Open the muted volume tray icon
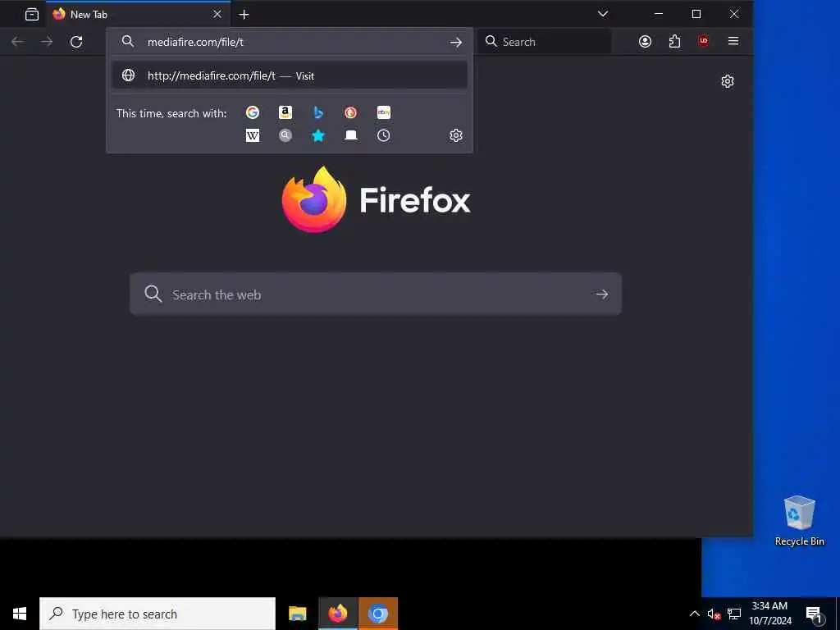840x630 pixels. [x=714, y=614]
